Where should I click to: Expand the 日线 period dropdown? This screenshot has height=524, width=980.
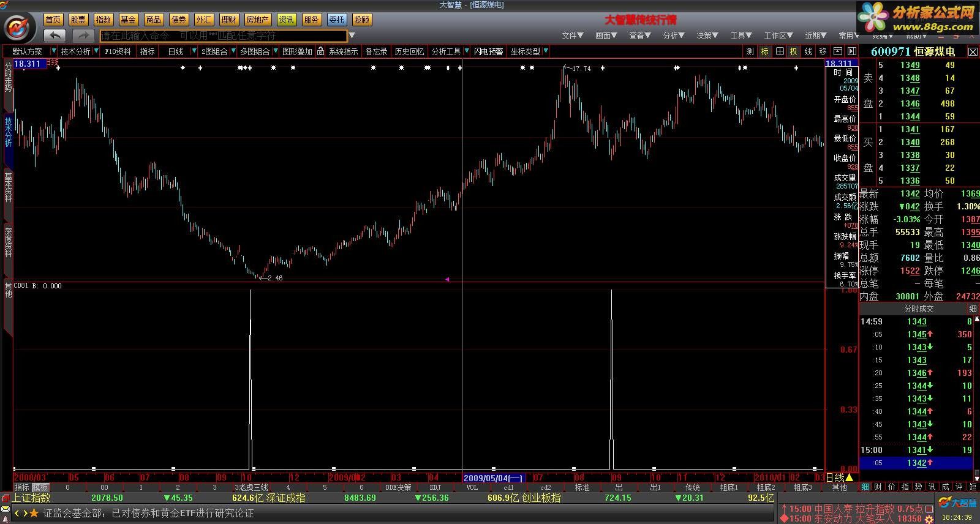click(x=194, y=51)
